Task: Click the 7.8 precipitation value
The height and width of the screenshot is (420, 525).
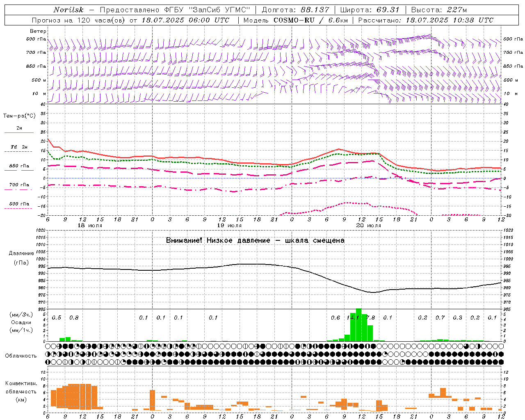Action: click(370, 317)
